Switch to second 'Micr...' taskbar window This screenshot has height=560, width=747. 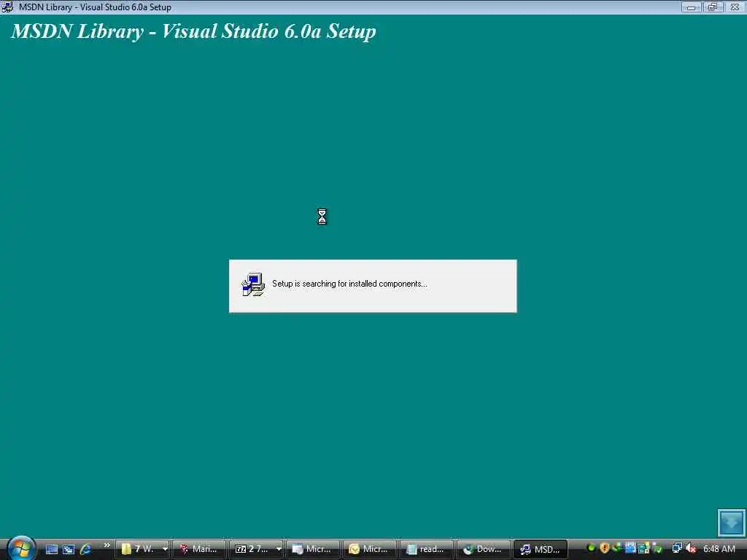coord(369,549)
